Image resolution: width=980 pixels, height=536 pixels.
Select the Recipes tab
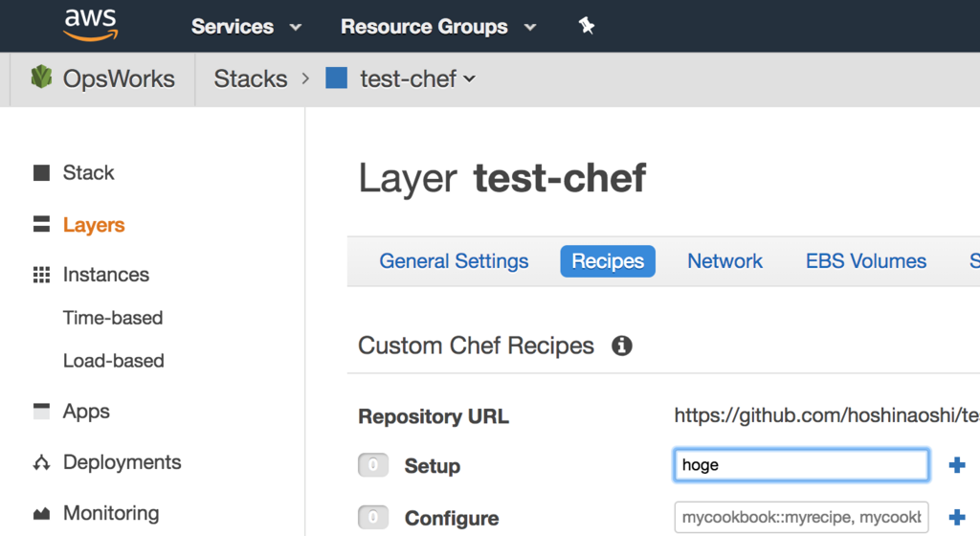(608, 261)
